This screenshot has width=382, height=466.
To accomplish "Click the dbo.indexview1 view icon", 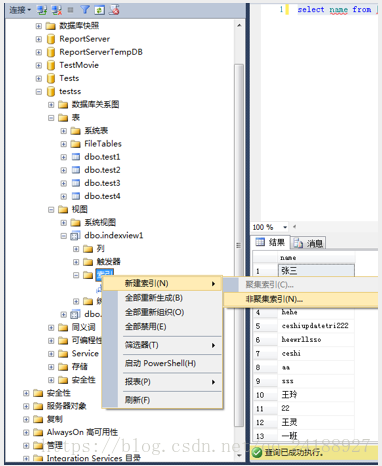I will click(x=75, y=236).
